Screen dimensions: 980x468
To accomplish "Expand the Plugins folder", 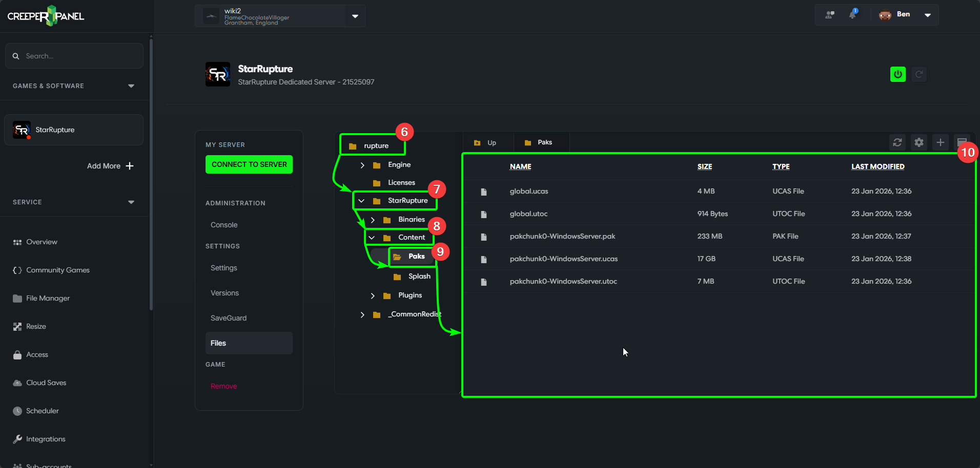I will [x=373, y=295].
